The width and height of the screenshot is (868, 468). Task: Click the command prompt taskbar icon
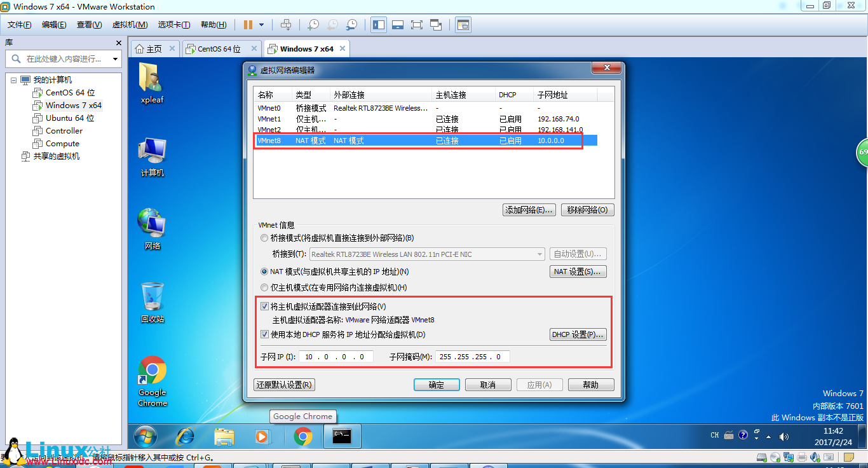342,437
